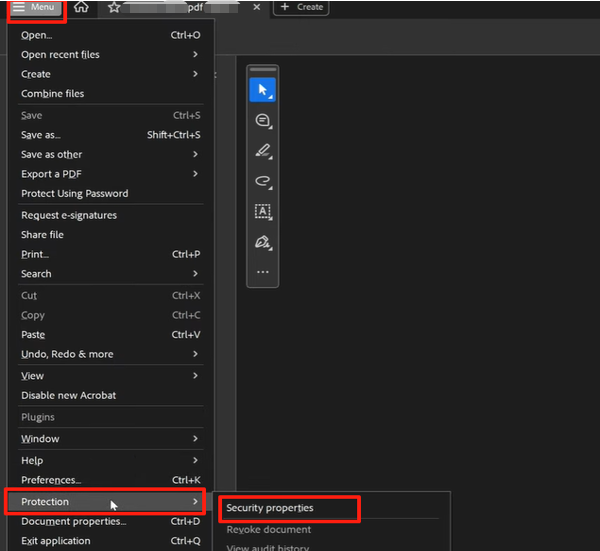Expand Undo, Redo & more submenu
This screenshot has width=600, height=551.
[111, 354]
